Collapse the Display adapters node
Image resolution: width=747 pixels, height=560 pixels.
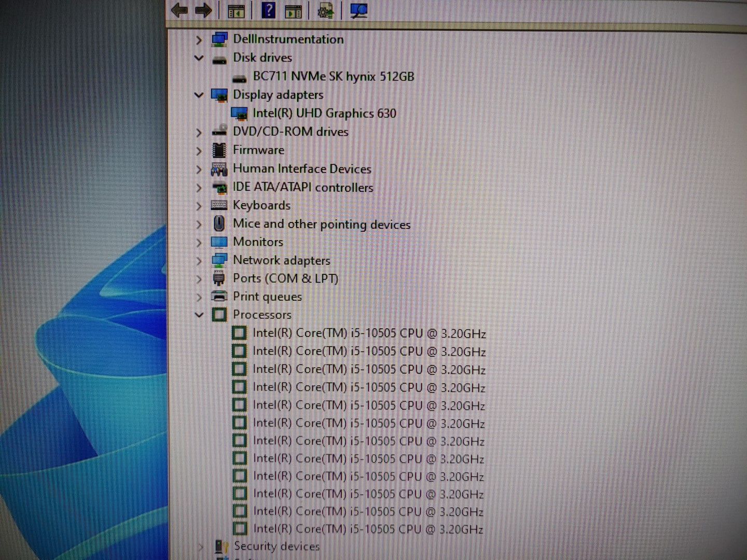199,95
